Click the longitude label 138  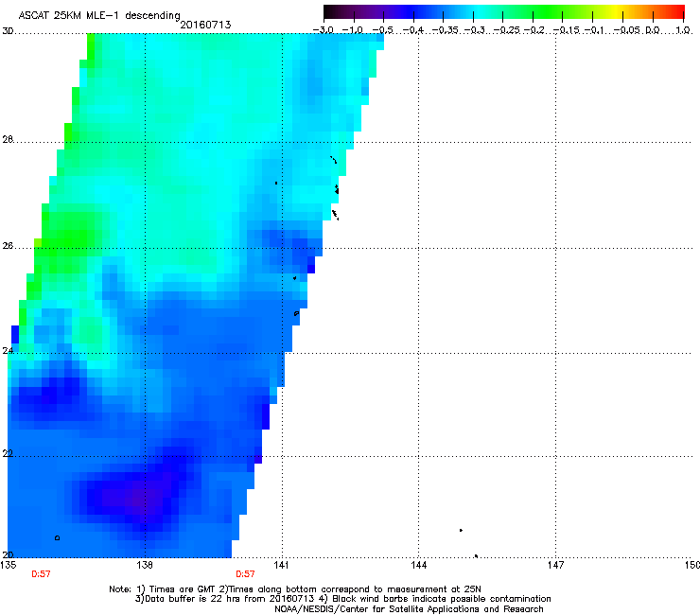(145, 565)
